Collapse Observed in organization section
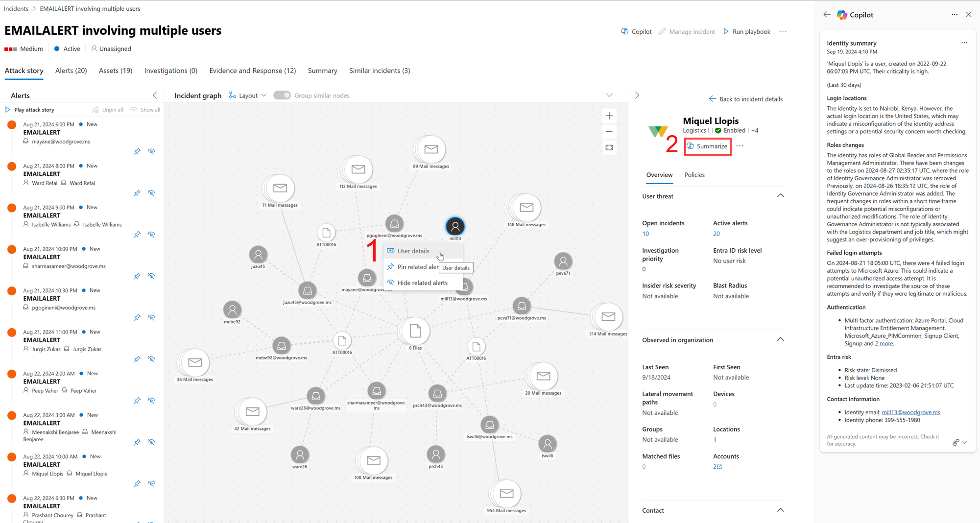This screenshot has height=523, width=980. [x=780, y=339]
